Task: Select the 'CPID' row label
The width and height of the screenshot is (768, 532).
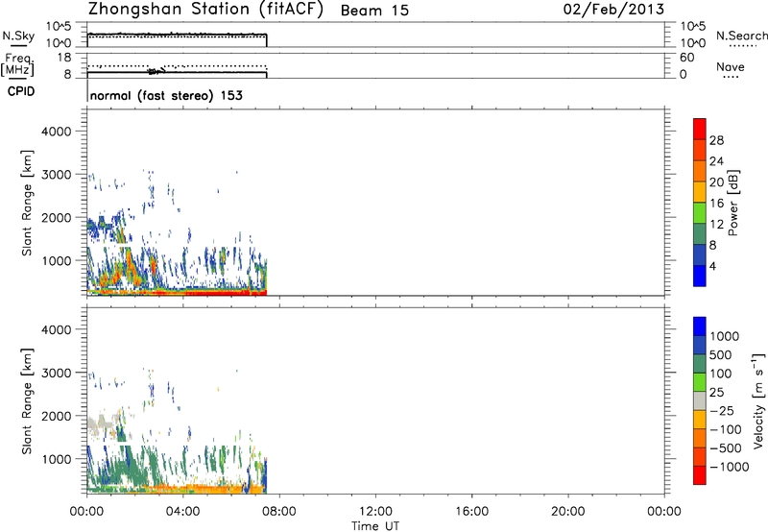Action: [x=21, y=91]
